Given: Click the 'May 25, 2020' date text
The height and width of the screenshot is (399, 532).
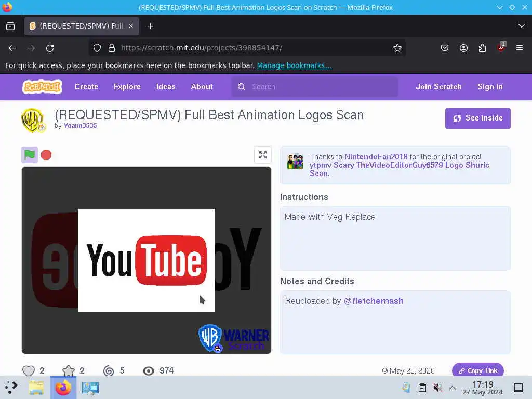Looking at the screenshot, I should (412, 371).
